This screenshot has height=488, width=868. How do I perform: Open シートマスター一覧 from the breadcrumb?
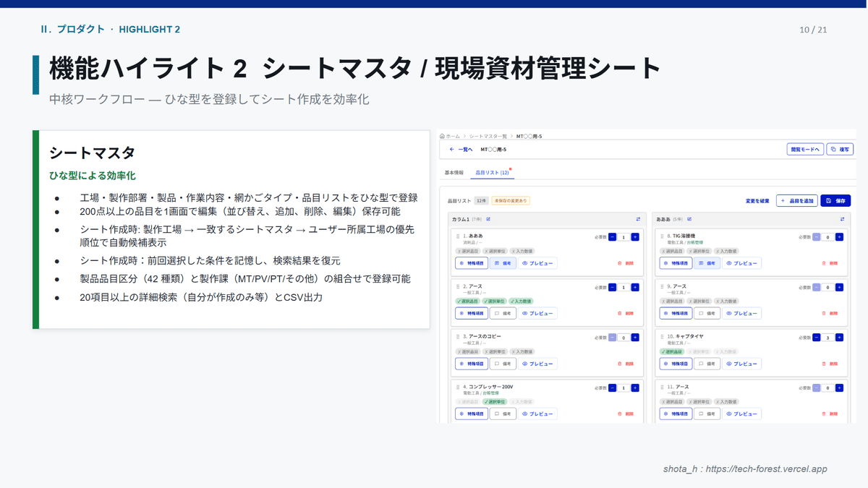[x=486, y=135]
